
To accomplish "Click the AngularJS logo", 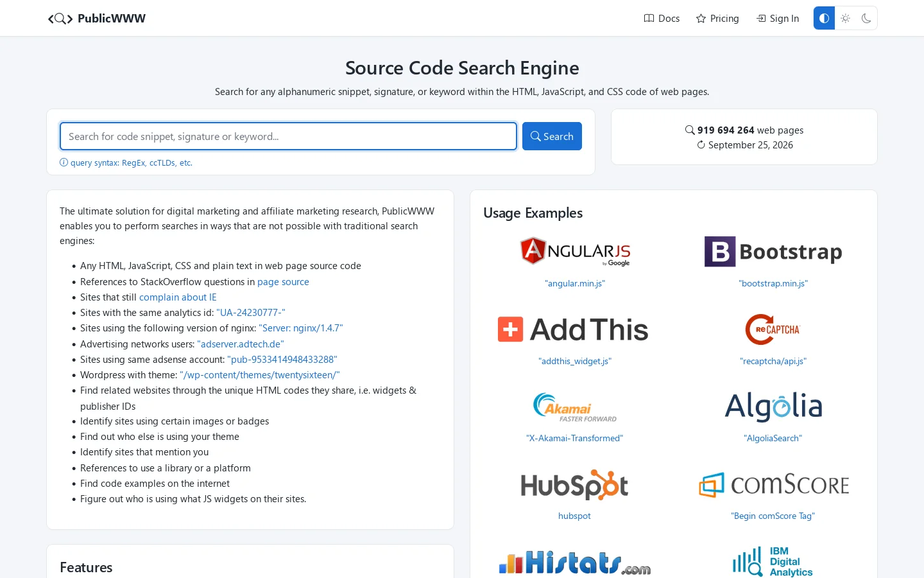I will pos(575,252).
